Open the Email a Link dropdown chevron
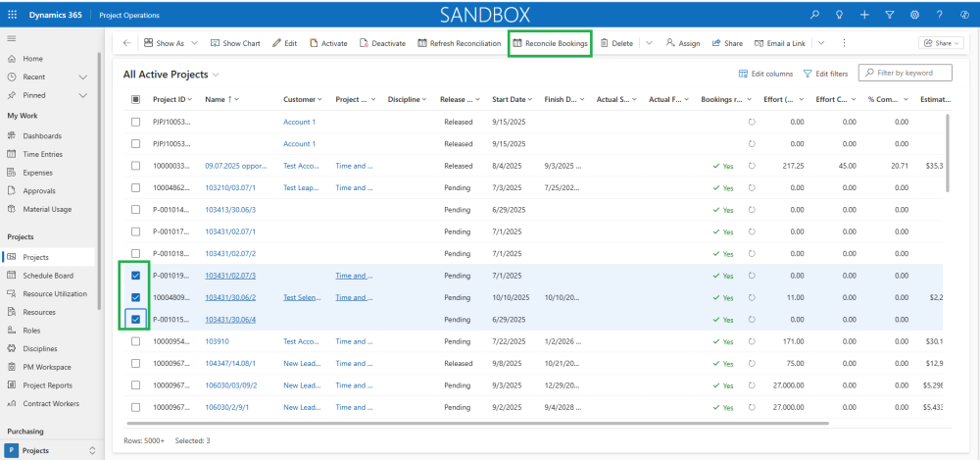Viewport: 980px width, 460px height. [x=821, y=43]
